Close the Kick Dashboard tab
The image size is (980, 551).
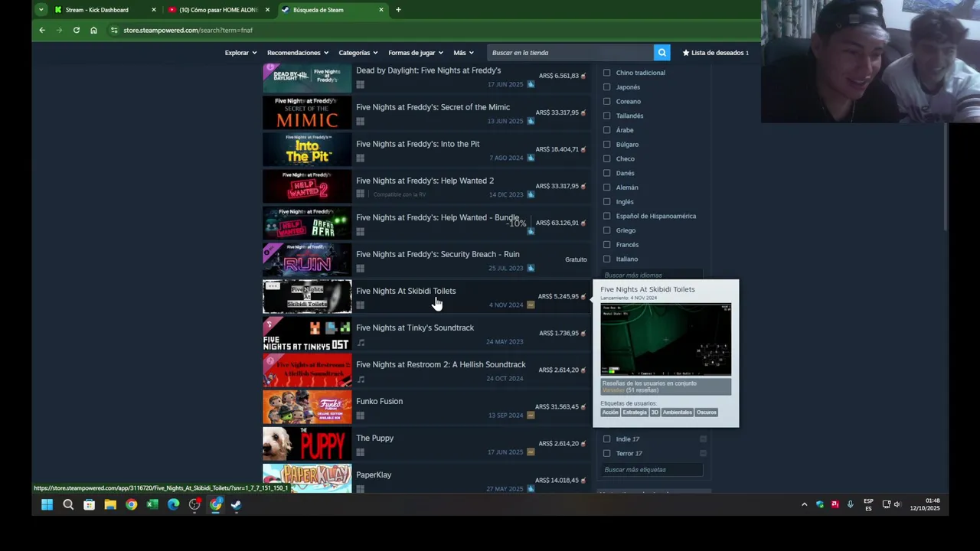pos(154,10)
